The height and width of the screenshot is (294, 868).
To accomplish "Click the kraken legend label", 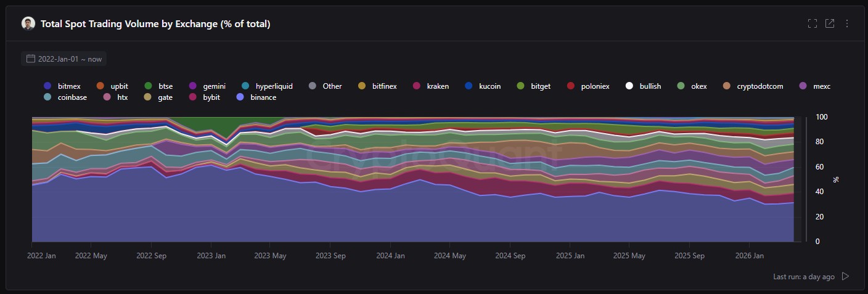I will (437, 86).
